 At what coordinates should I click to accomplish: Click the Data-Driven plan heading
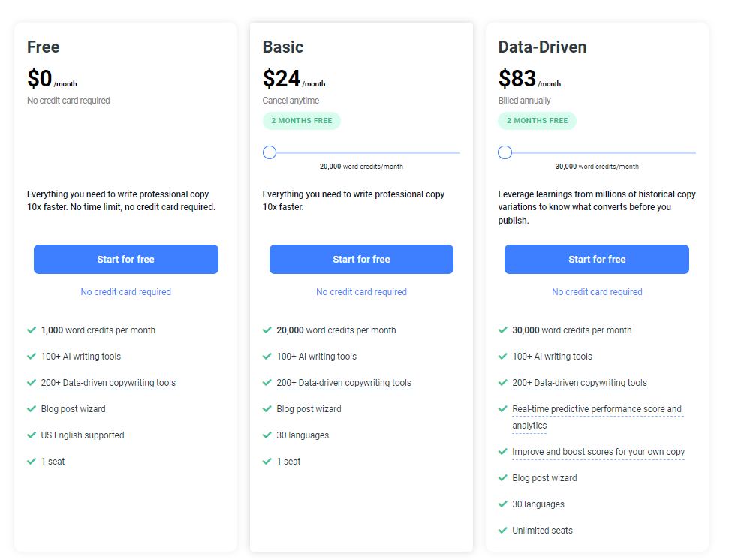click(542, 47)
